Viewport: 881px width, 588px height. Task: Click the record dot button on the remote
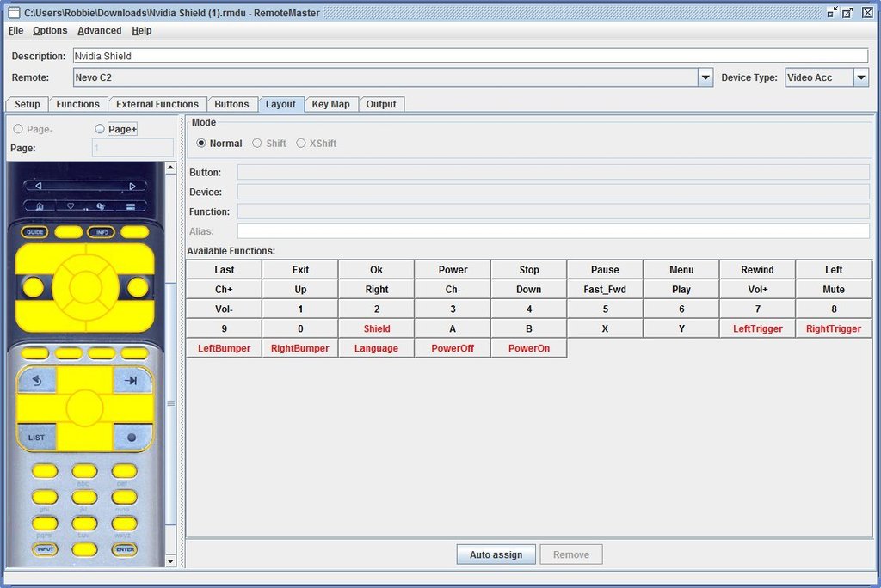(x=132, y=437)
